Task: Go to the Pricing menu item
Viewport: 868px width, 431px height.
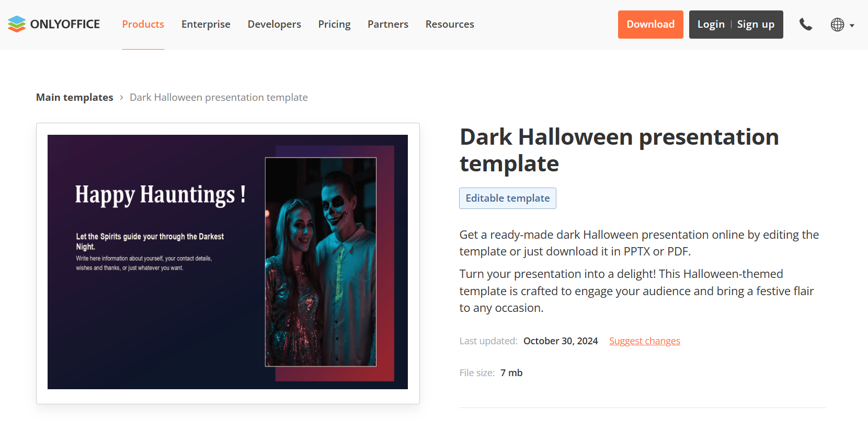Action: (334, 25)
